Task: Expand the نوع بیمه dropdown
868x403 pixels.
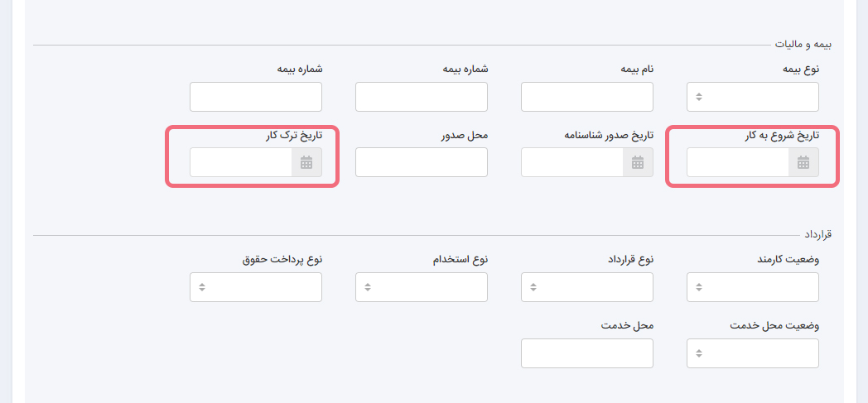Action: pyautogui.click(x=753, y=97)
